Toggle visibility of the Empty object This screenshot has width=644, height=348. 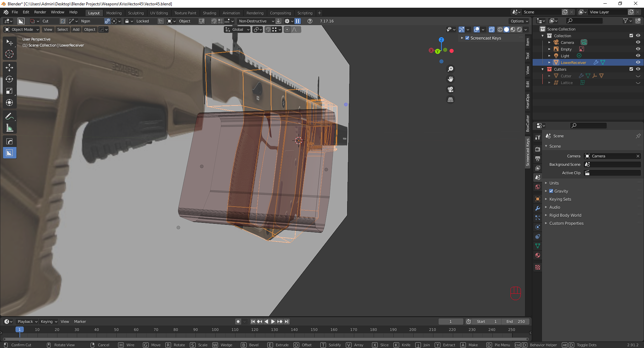[x=638, y=49]
